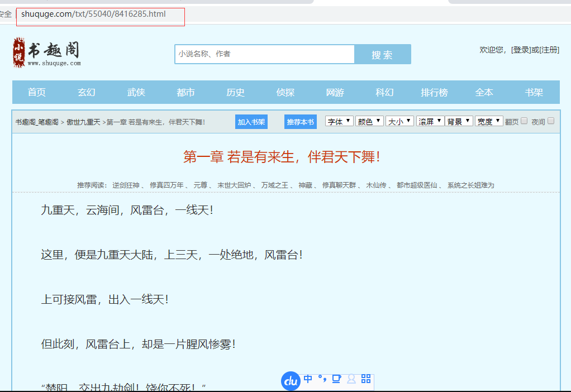Click the Baidu IME du icon
571x392 pixels.
[x=291, y=381]
